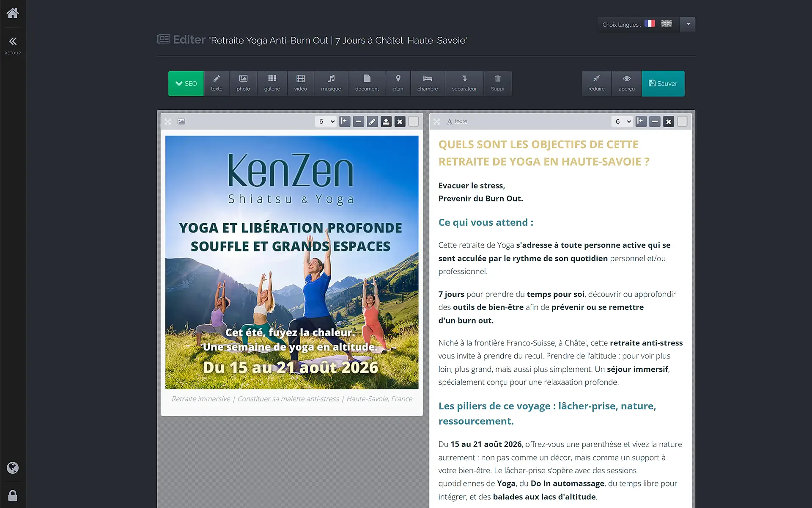Select the English flag language
Image resolution: width=812 pixels, height=508 pixels.
point(667,24)
